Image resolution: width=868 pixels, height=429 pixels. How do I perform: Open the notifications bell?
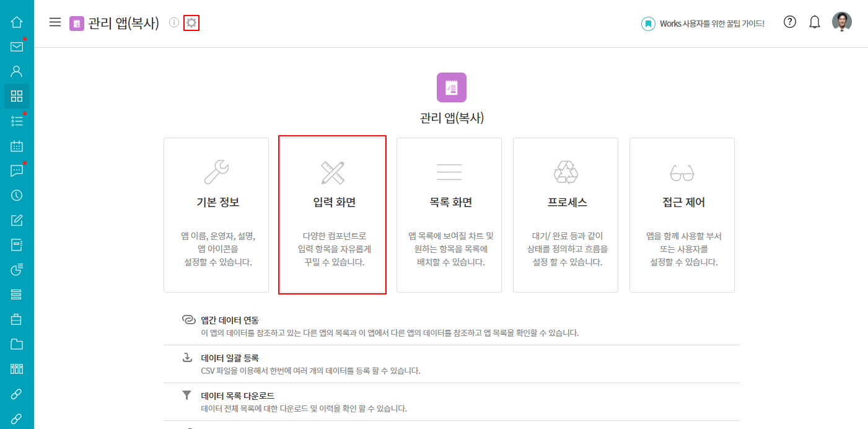815,22
